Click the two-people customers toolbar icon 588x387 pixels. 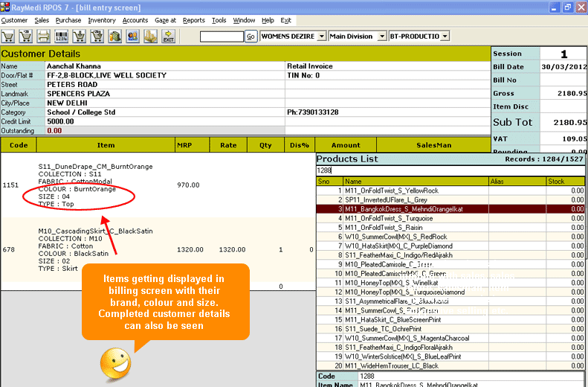coord(133,36)
